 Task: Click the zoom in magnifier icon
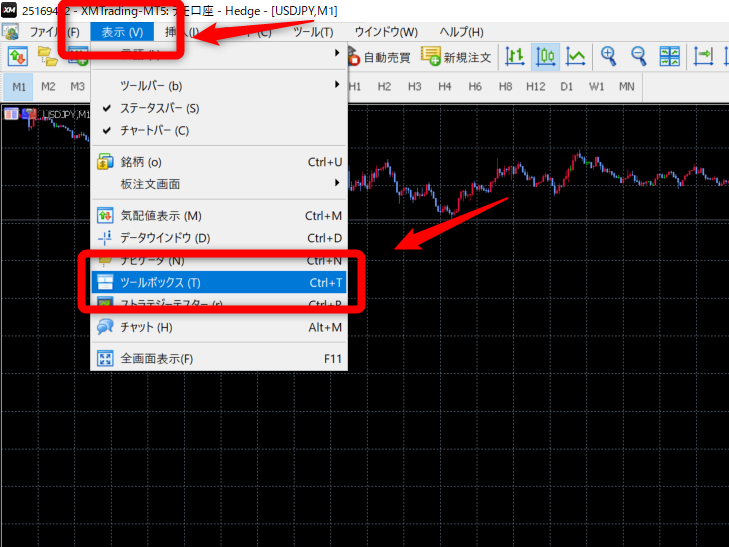[x=608, y=57]
